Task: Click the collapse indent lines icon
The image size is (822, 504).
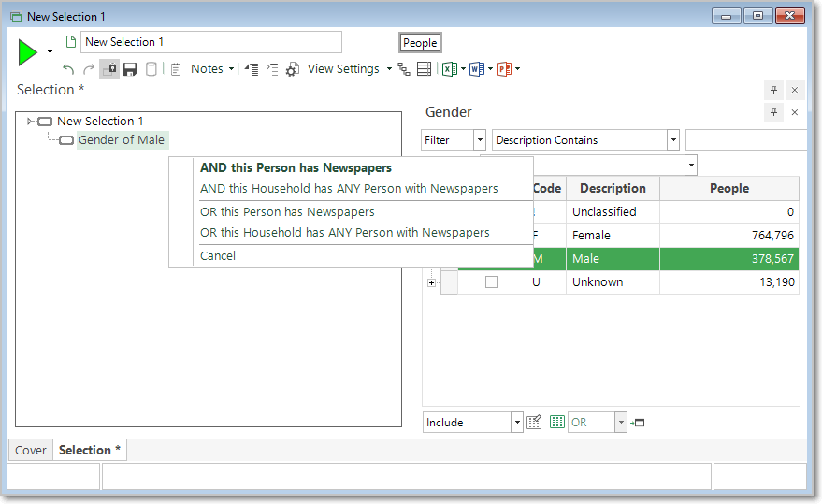Action: 252,69
